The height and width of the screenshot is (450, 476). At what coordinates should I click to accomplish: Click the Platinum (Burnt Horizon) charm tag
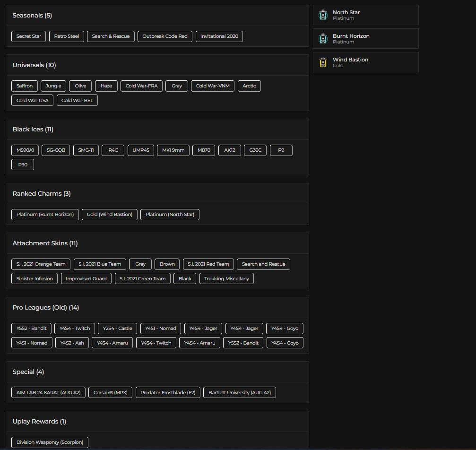click(45, 215)
